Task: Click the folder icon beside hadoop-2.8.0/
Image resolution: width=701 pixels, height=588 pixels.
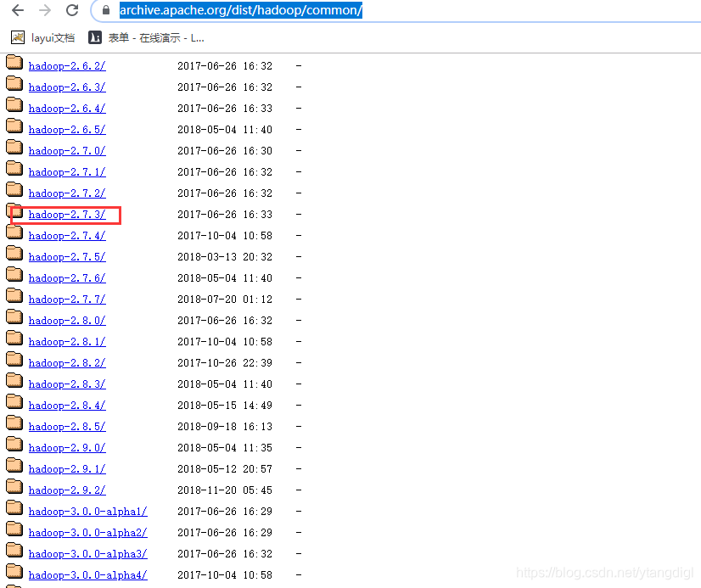Action: pyautogui.click(x=14, y=316)
